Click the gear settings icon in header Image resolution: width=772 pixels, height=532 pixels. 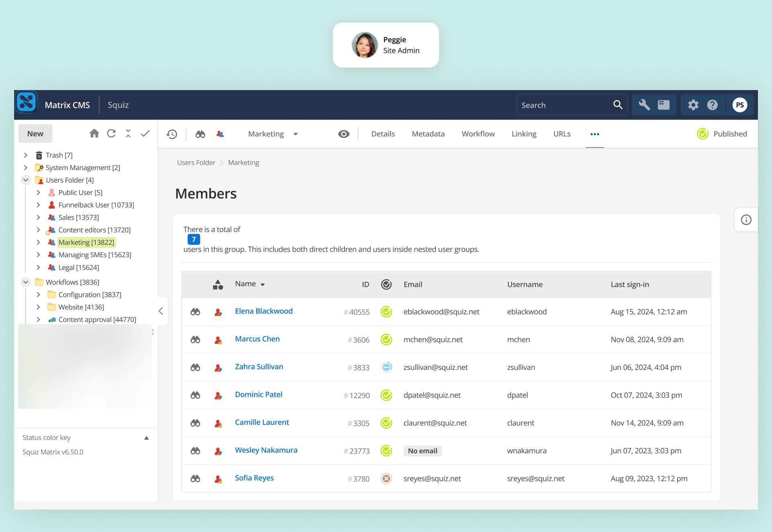[693, 105]
